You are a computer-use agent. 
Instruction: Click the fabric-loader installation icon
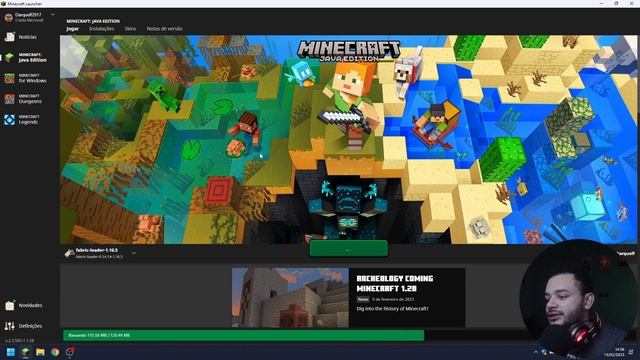click(69, 253)
